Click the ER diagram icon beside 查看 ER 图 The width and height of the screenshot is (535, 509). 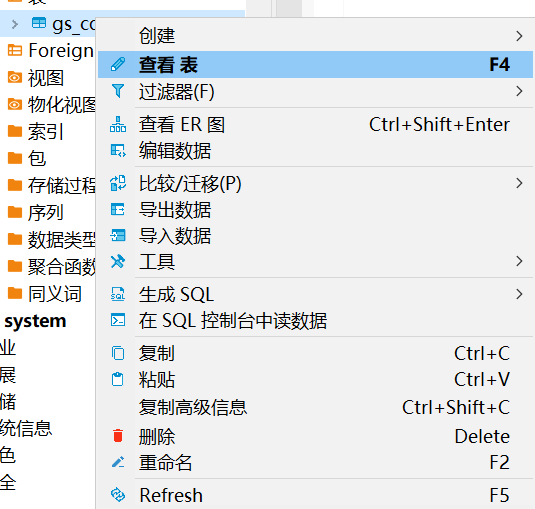[x=118, y=124]
